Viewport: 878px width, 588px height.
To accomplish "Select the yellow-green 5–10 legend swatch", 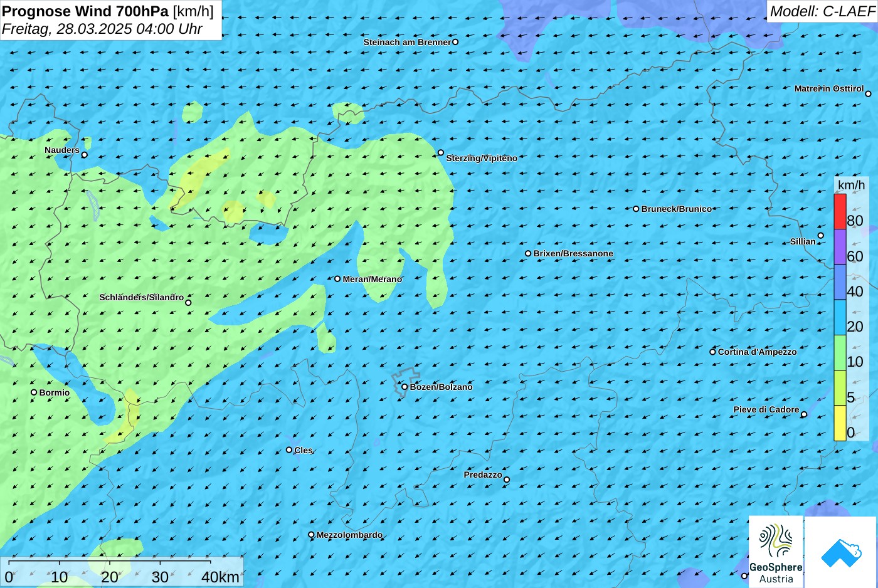I will pos(840,388).
